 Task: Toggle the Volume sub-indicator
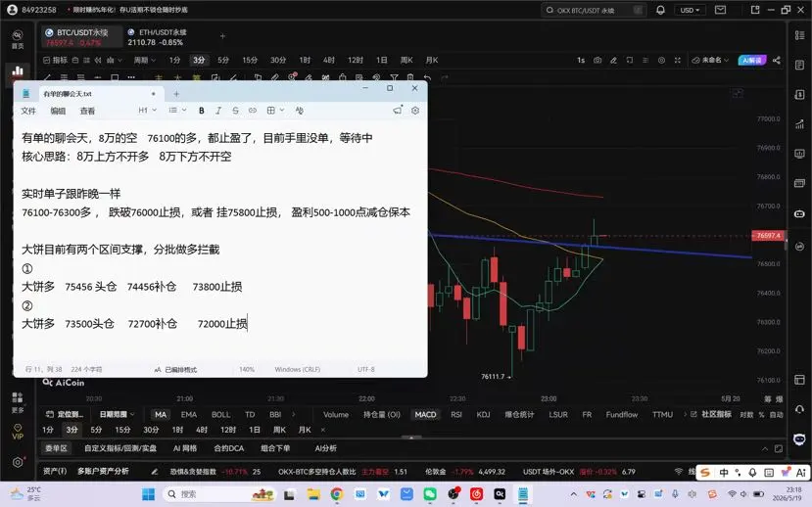point(336,414)
